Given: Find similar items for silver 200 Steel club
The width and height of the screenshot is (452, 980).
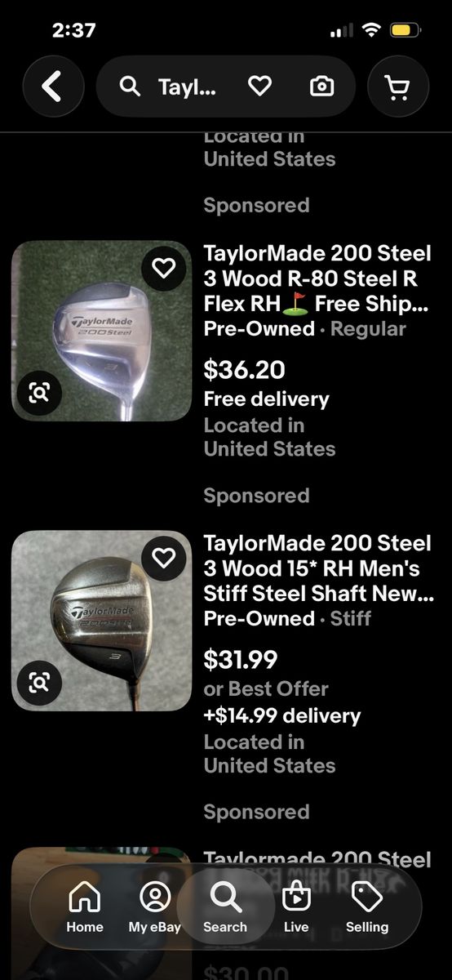Looking at the screenshot, I should pos(39,393).
